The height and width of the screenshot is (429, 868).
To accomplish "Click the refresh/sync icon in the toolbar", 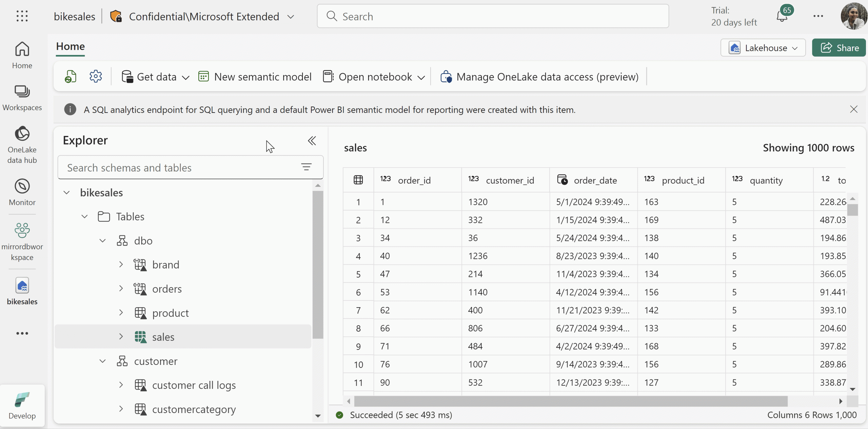I will [70, 76].
